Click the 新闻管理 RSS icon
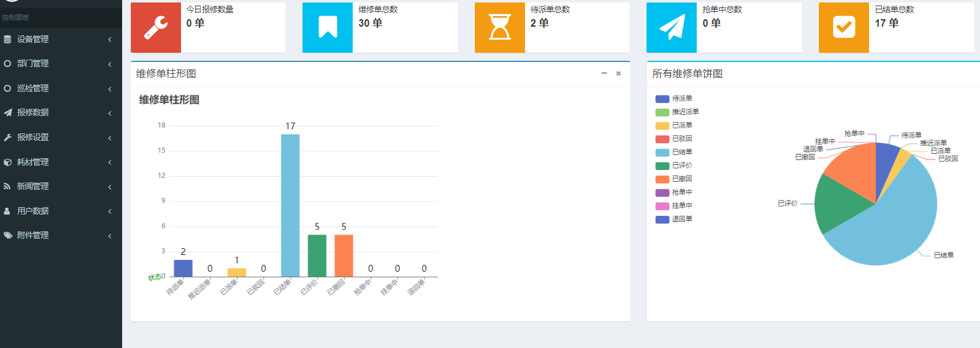Viewport: 980px width, 348px height. 7,186
